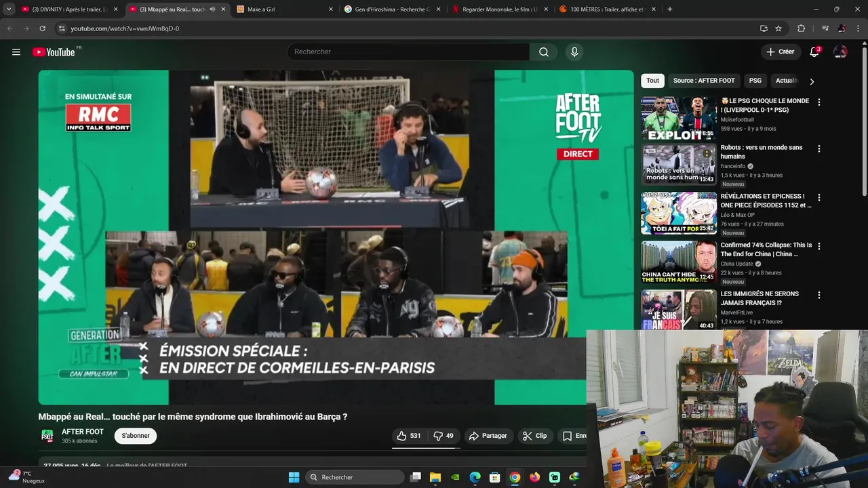Start voice search with microphone
Image resolution: width=868 pixels, height=488 pixels.
(574, 52)
